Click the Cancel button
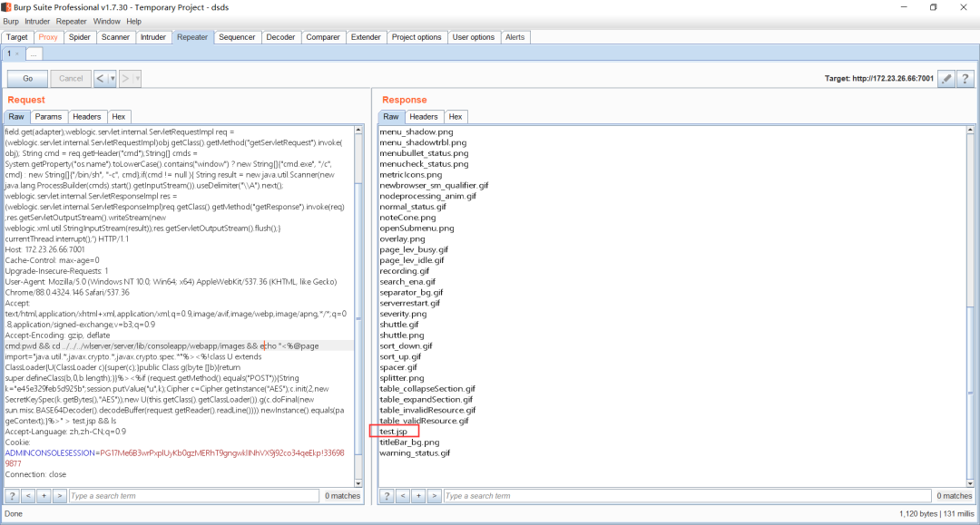 pyautogui.click(x=71, y=79)
